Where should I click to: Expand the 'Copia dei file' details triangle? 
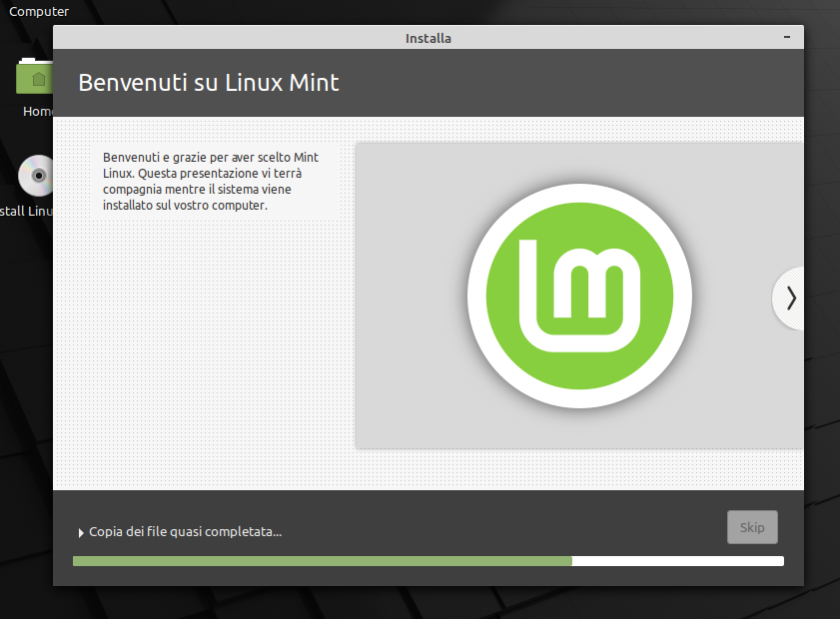pos(81,533)
